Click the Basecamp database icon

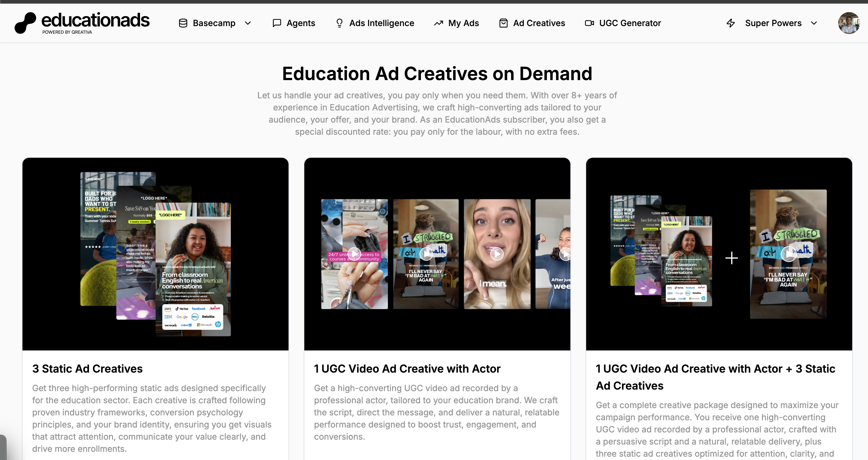click(183, 23)
